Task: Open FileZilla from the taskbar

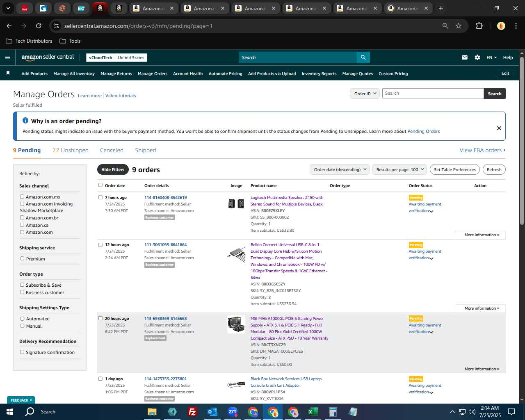Action: 192,412
